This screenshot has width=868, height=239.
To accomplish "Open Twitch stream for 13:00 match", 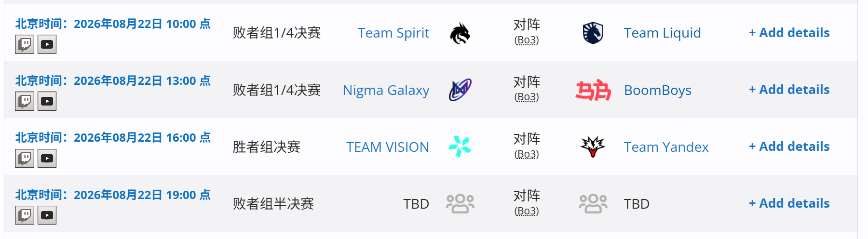I will 25,101.
